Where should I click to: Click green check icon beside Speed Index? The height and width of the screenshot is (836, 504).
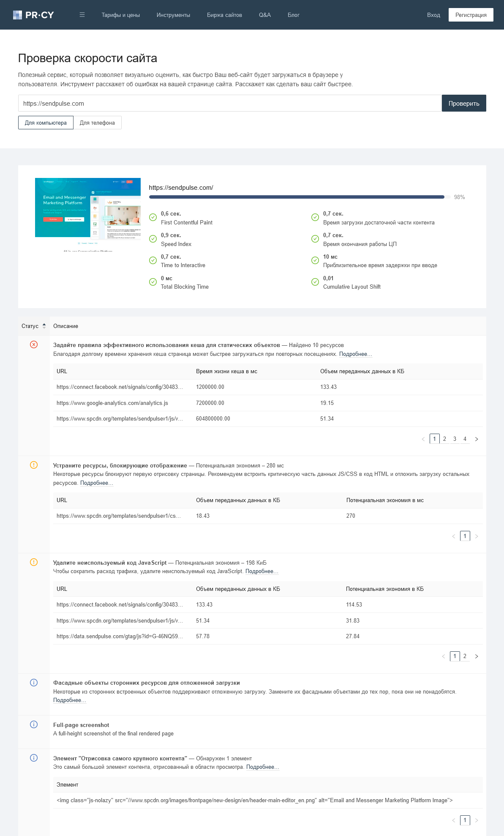(x=153, y=239)
